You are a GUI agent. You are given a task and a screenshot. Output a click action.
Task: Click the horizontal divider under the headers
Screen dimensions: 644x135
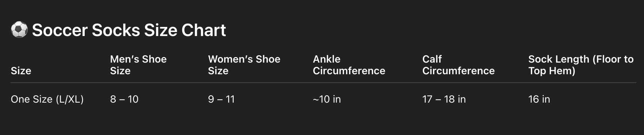click(323, 83)
